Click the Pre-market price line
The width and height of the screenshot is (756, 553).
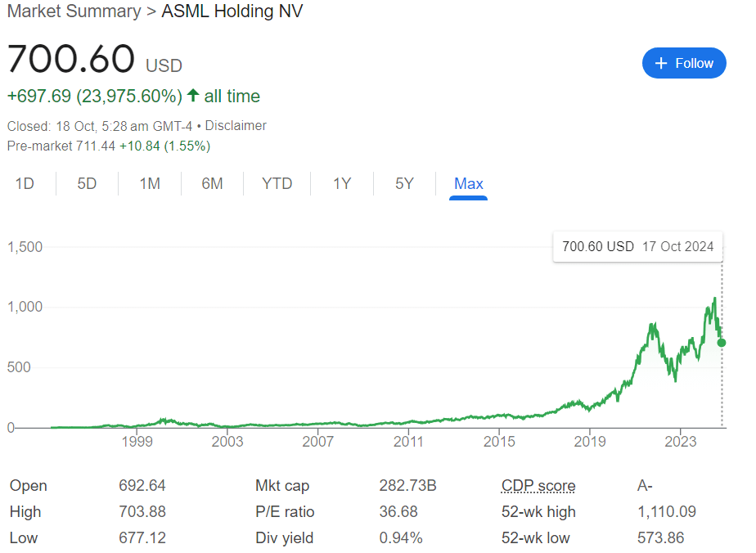pos(106,146)
